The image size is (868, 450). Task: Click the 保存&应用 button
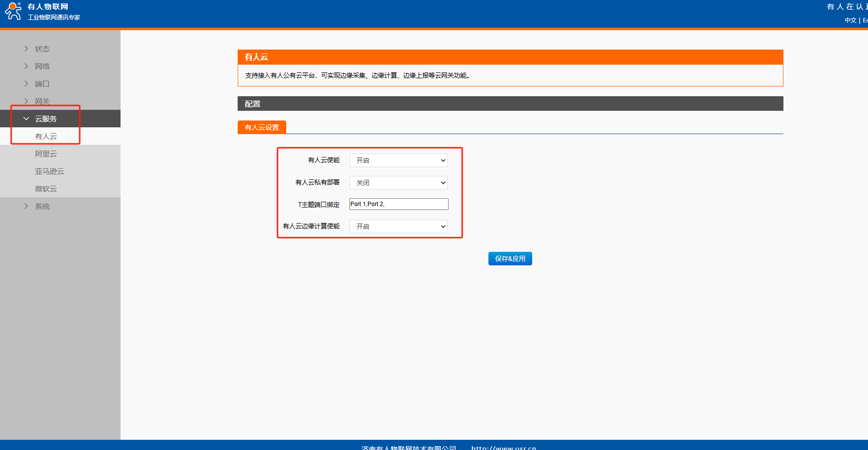[x=510, y=259]
